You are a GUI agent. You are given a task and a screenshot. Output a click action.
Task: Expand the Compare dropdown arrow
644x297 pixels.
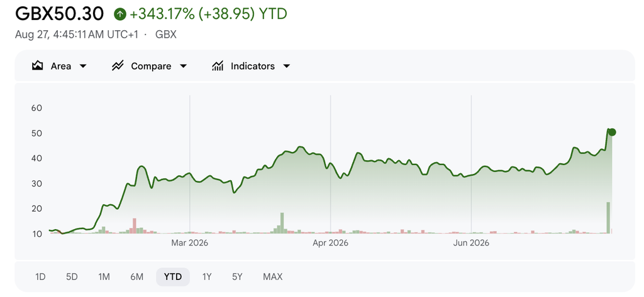183,66
